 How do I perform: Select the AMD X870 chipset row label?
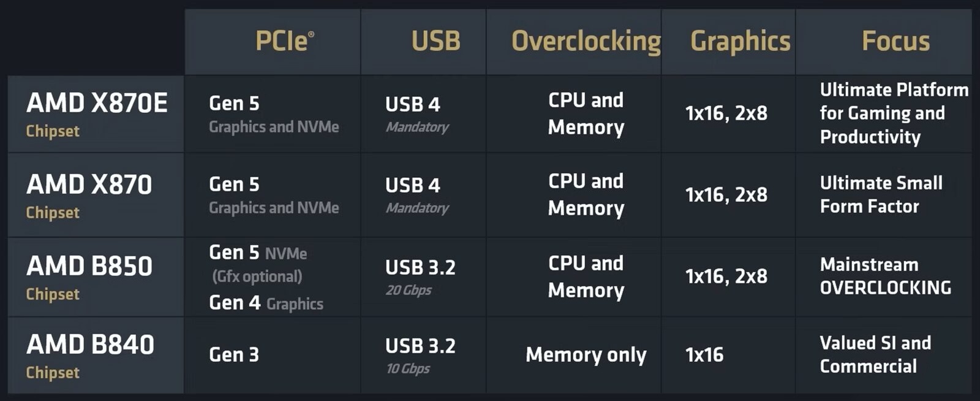click(89, 196)
